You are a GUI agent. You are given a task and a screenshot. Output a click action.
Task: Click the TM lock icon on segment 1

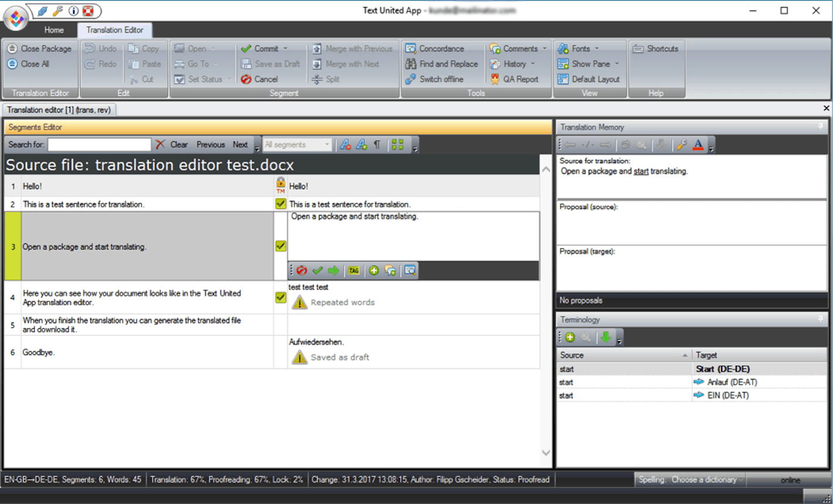(281, 185)
